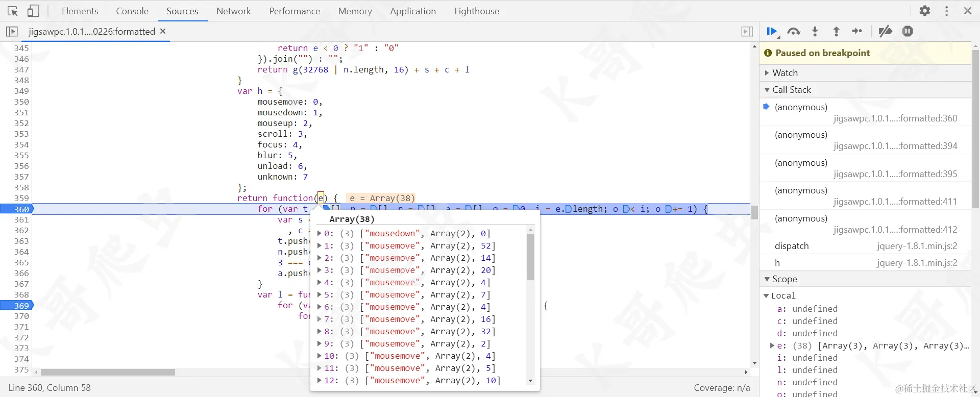Resume script execution

tap(772, 32)
